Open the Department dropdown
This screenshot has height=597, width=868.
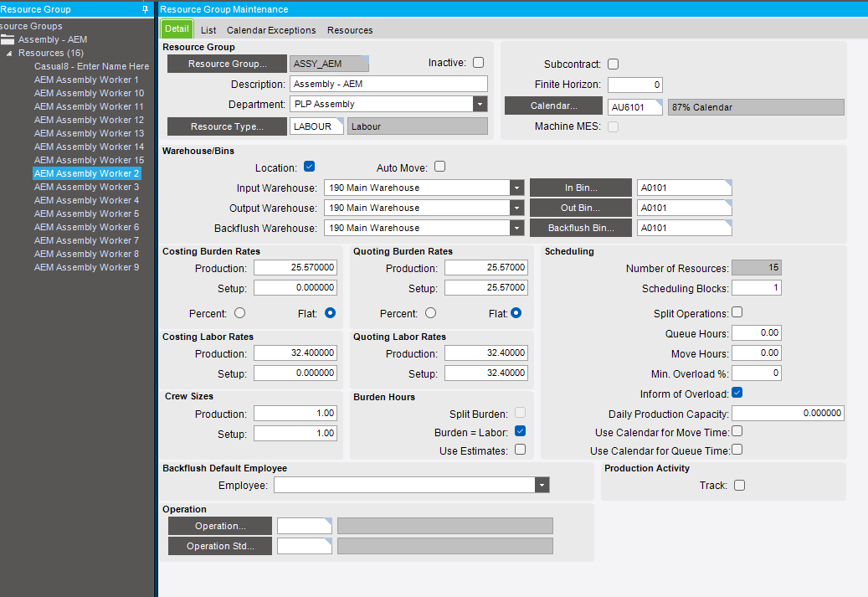[480, 104]
